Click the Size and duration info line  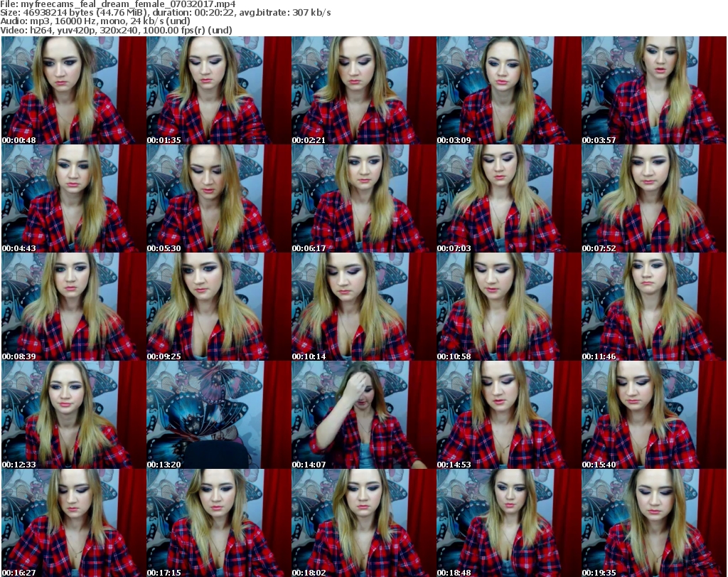pyautogui.click(x=165, y=13)
